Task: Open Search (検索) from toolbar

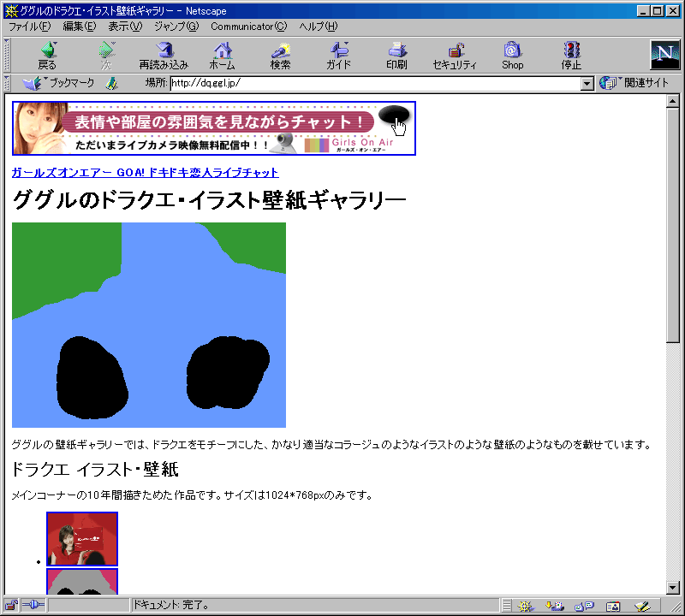Action: (281, 56)
